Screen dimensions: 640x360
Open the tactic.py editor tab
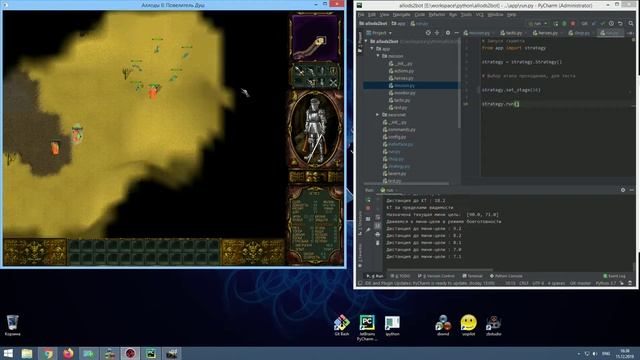pos(512,33)
